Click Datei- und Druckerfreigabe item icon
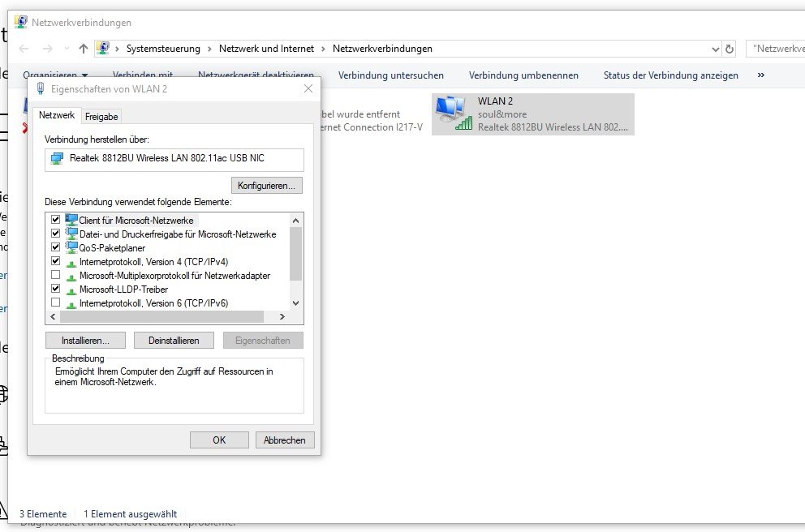 coord(71,234)
